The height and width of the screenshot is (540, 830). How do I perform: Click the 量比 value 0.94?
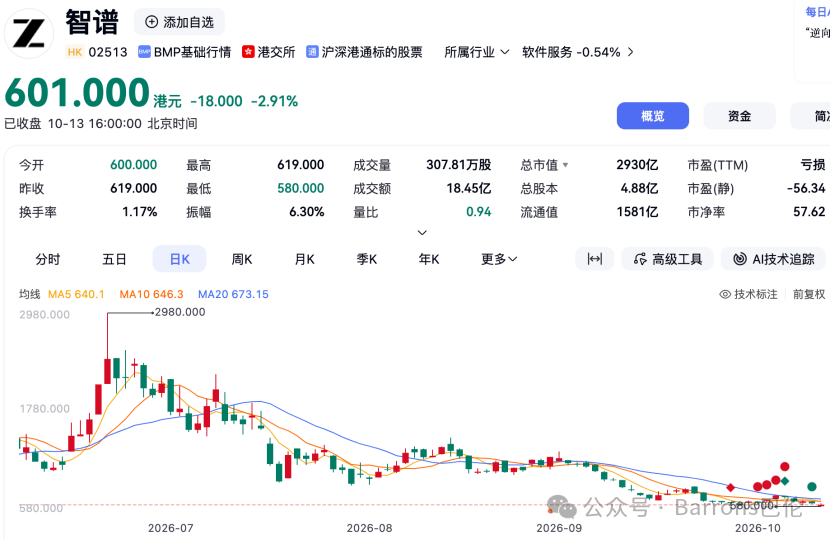click(x=479, y=212)
